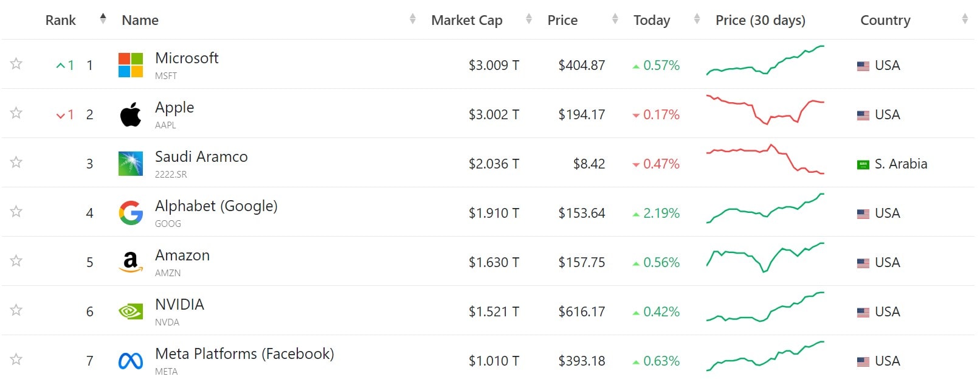
Task: Sort by Today change column
Action: click(x=652, y=20)
